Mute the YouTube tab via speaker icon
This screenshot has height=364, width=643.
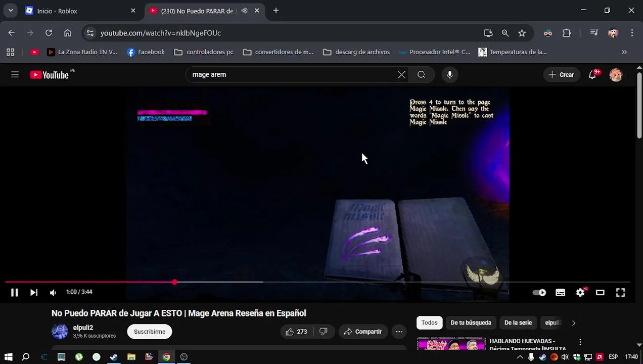click(245, 11)
